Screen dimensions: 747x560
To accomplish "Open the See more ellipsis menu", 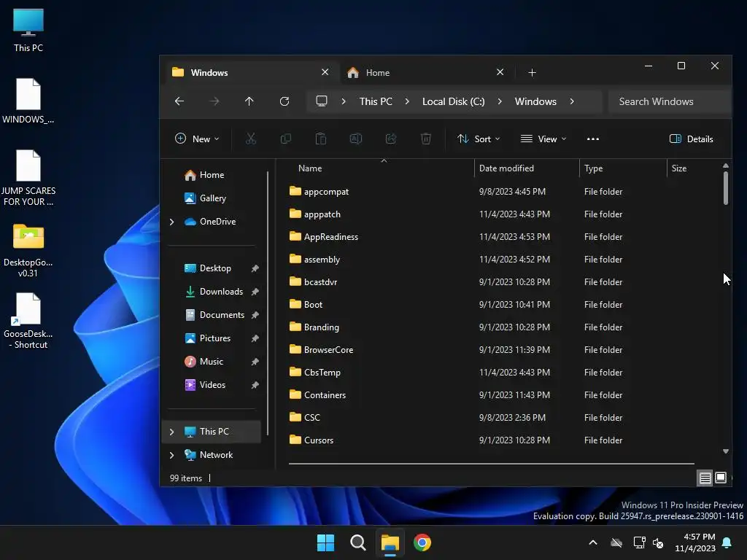I will (592, 139).
